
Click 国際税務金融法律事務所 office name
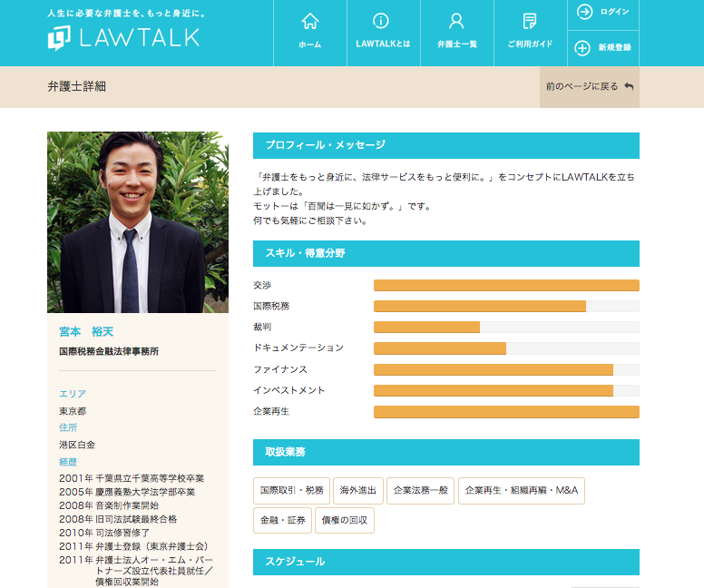(109, 351)
